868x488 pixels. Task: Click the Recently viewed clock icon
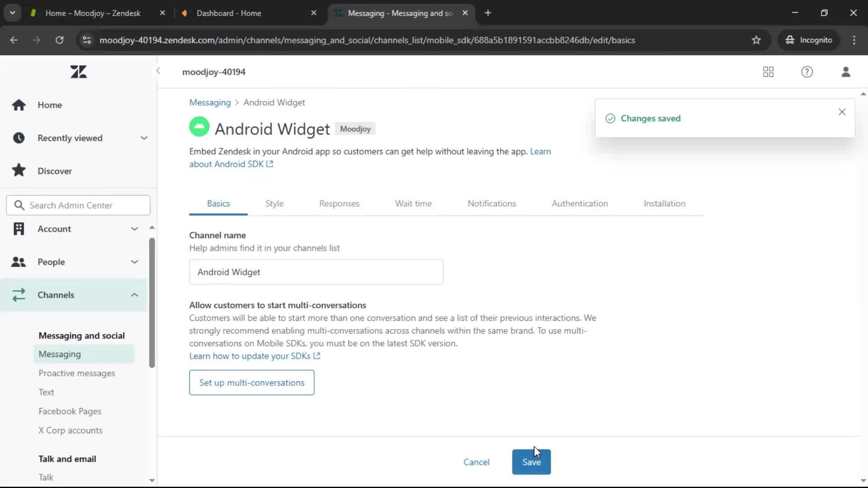point(19,138)
